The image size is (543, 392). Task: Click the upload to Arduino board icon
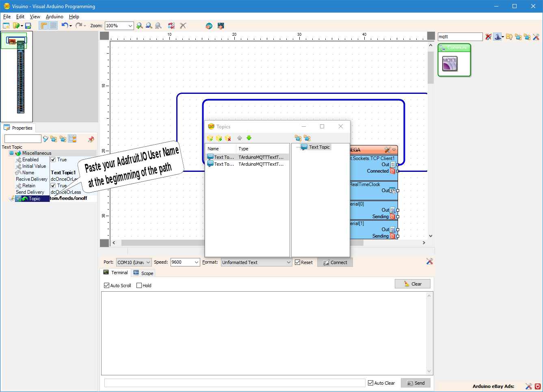tap(221, 26)
